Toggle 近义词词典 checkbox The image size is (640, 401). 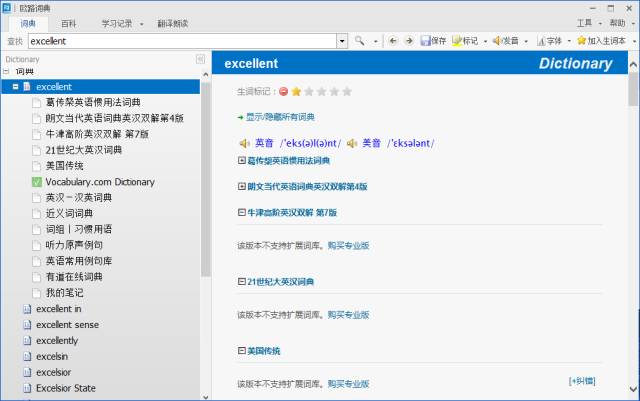click(x=37, y=214)
